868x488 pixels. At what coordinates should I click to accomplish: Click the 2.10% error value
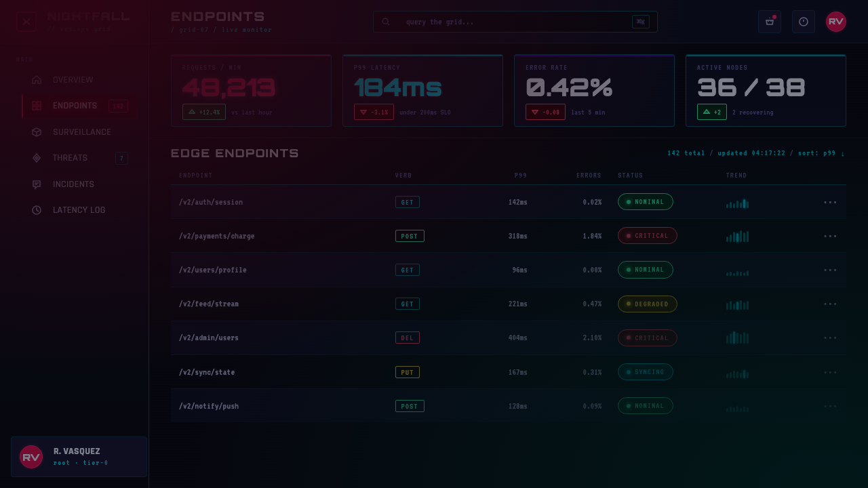coord(592,338)
